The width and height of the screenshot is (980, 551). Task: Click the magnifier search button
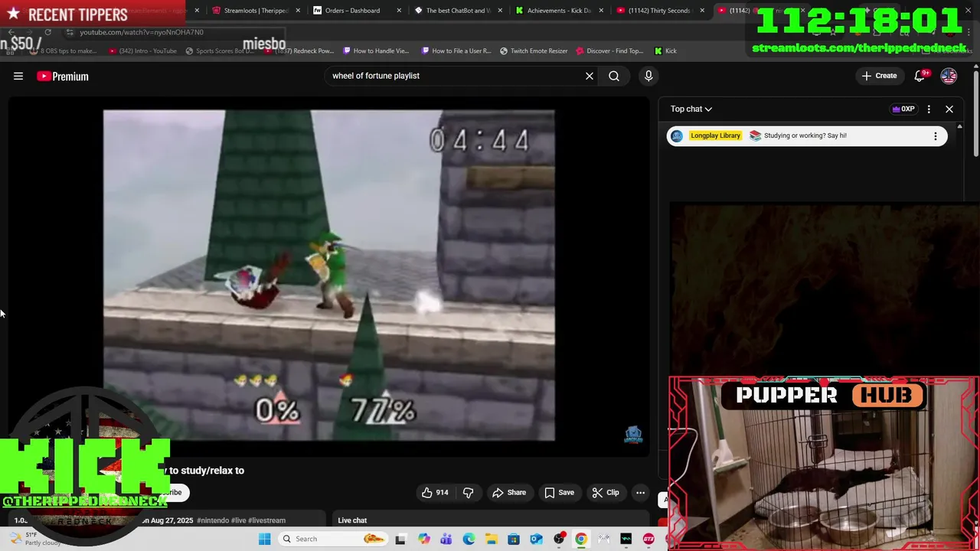click(614, 76)
